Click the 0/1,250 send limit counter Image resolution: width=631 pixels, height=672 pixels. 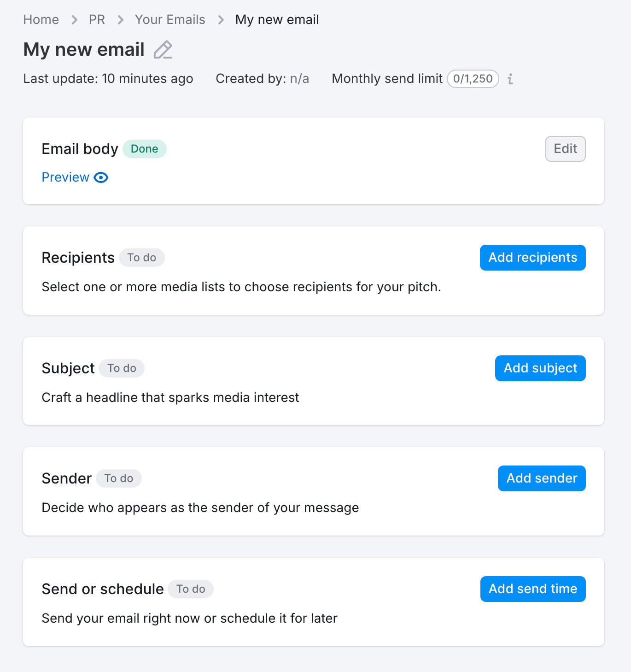pos(473,79)
